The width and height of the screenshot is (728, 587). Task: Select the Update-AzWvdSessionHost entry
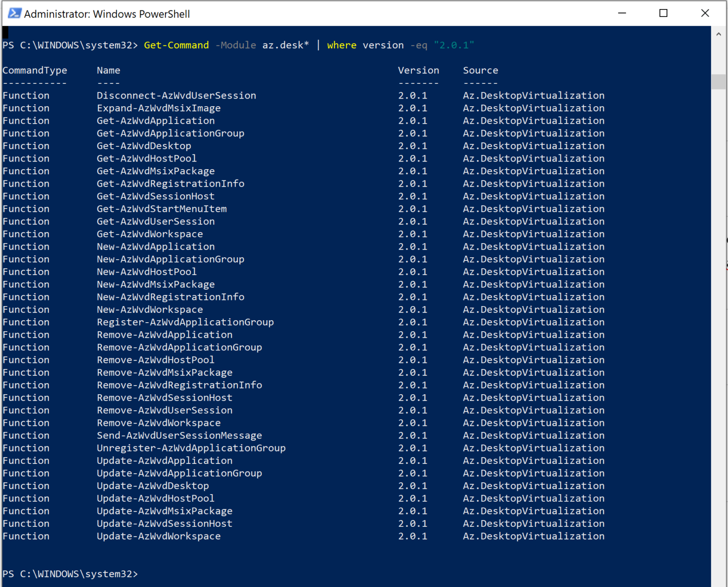pyautogui.click(x=164, y=524)
